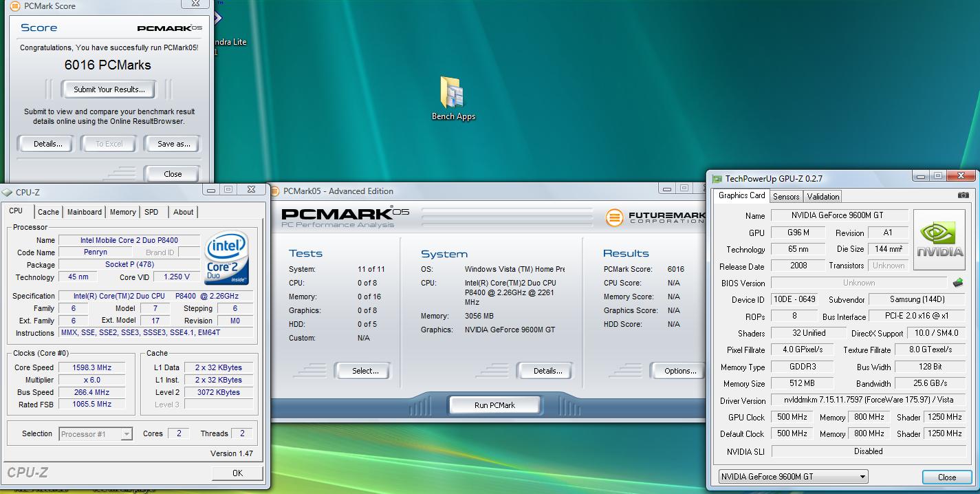The width and height of the screenshot is (980, 494).
Task: Click the 6016 PCMarks score text
Action: point(108,65)
